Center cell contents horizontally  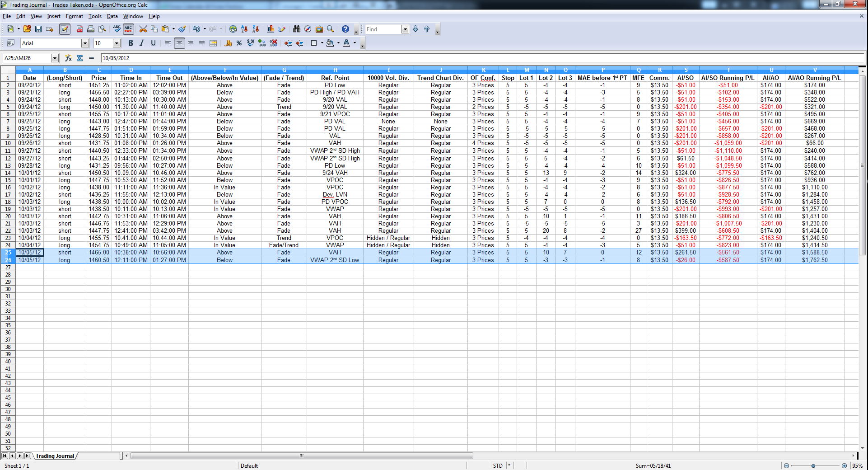click(179, 43)
